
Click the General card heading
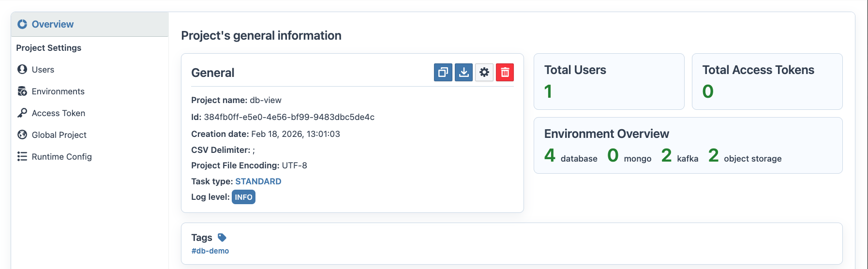coord(213,73)
